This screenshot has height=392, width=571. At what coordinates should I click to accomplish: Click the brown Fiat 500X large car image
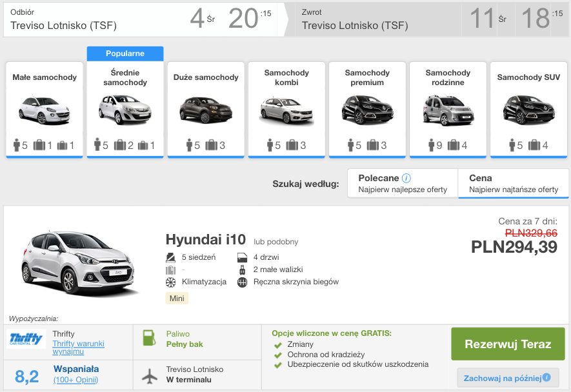pos(206,110)
